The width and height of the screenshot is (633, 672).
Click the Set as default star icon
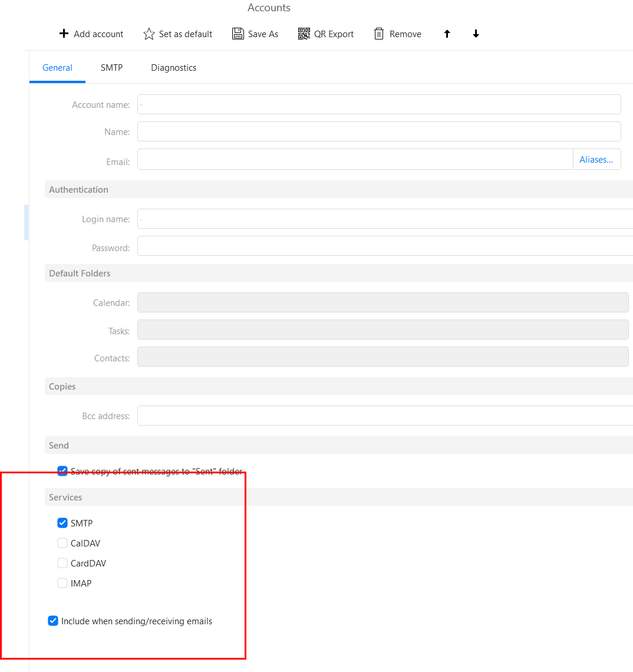[x=149, y=34]
